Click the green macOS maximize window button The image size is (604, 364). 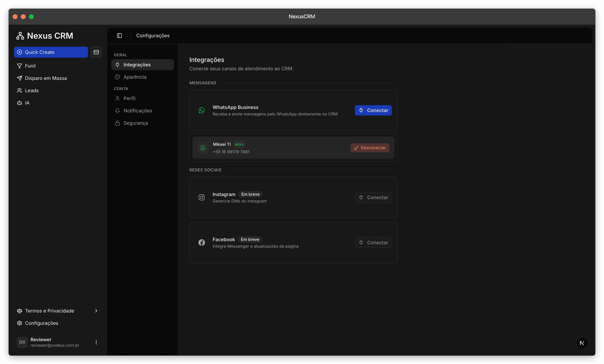coord(31,17)
